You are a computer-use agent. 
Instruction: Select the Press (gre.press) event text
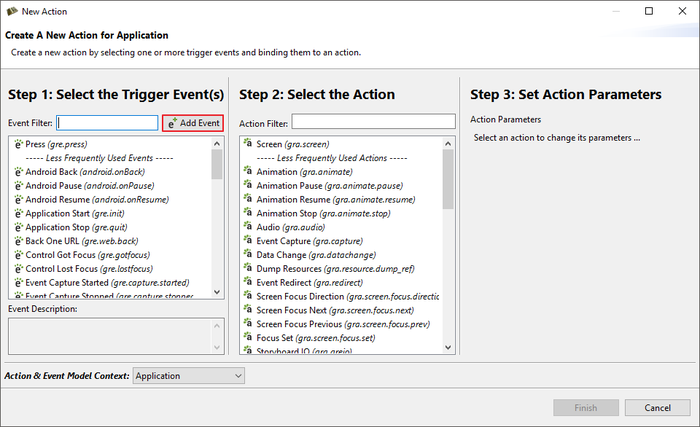click(x=56, y=144)
